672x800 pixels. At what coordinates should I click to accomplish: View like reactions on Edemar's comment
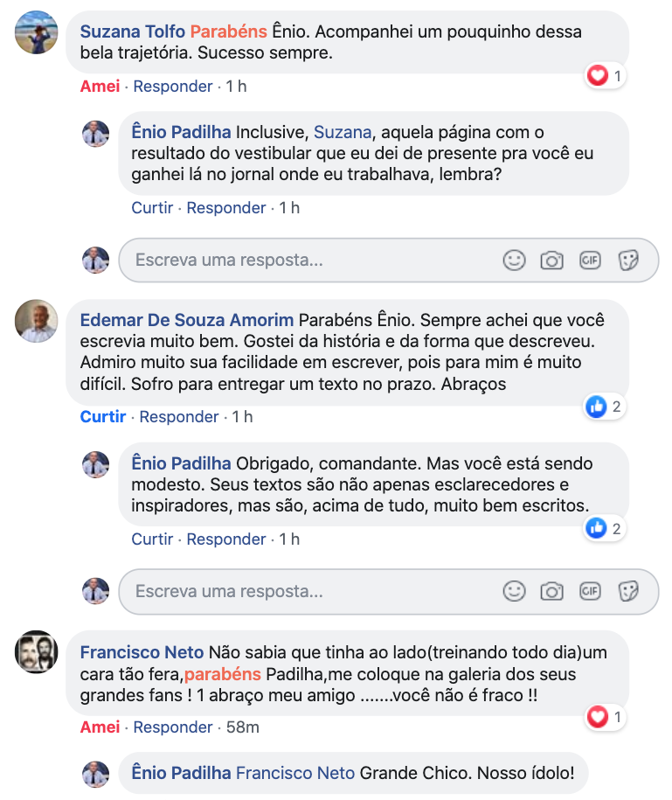click(604, 407)
